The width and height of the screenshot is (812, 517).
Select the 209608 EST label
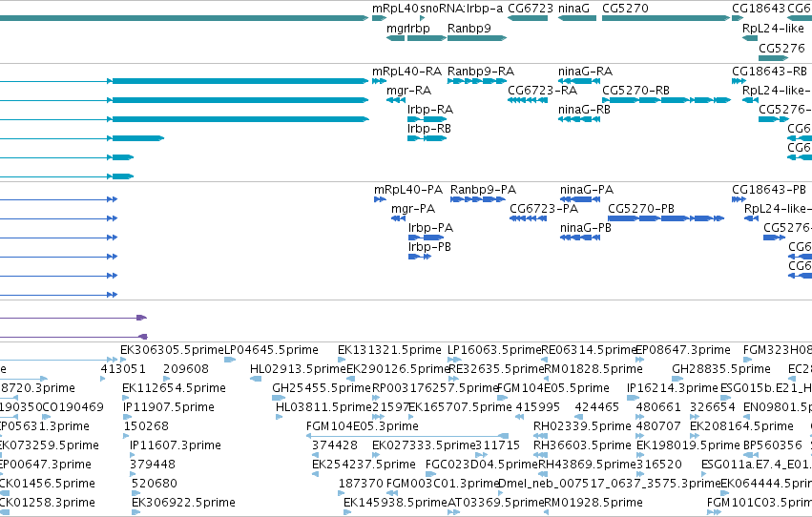pyautogui.click(x=186, y=369)
